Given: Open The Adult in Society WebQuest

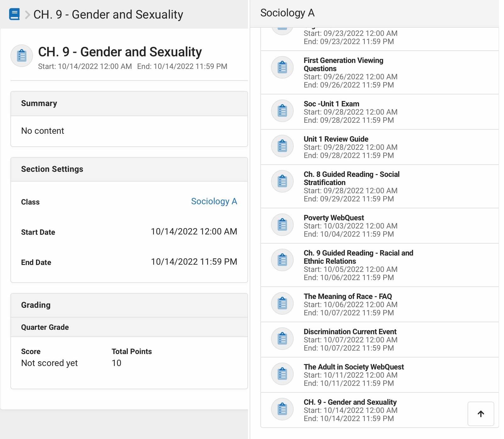Looking at the screenshot, I should tap(353, 367).
